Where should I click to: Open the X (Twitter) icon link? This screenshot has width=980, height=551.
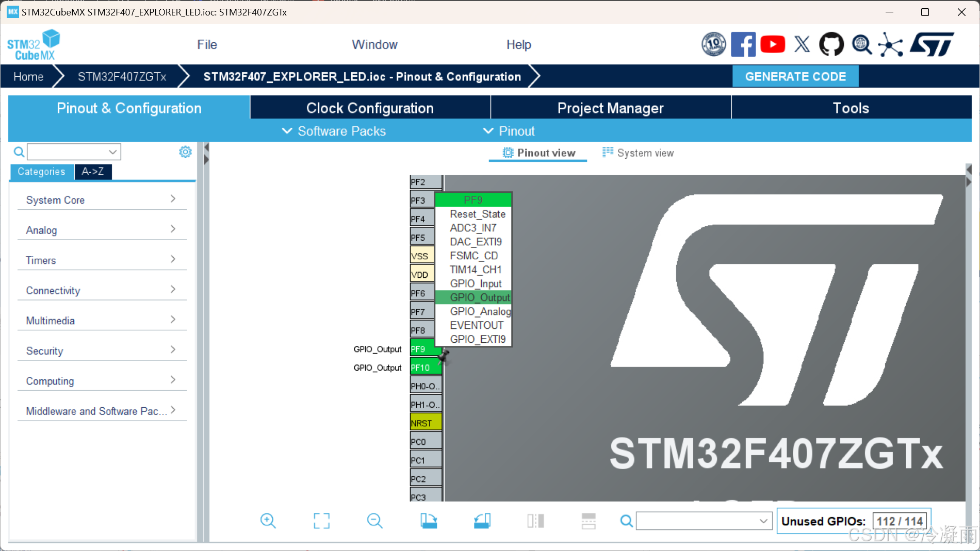pos(802,44)
